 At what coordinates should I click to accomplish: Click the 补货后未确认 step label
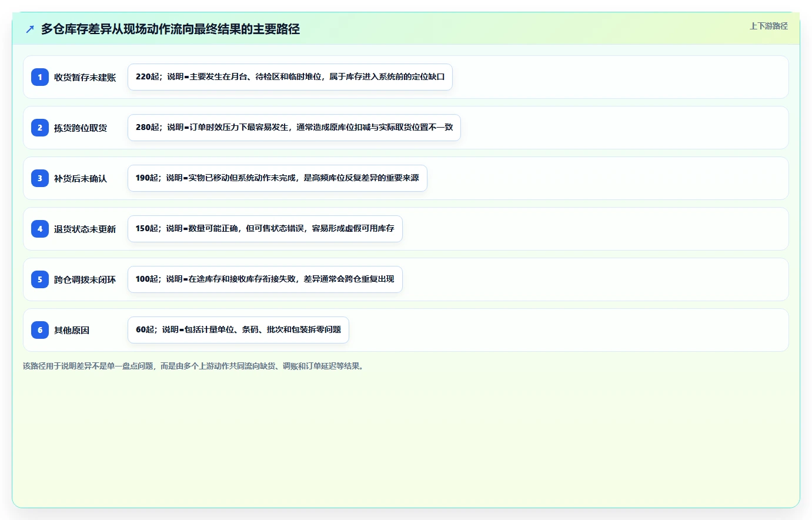click(x=81, y=178)
